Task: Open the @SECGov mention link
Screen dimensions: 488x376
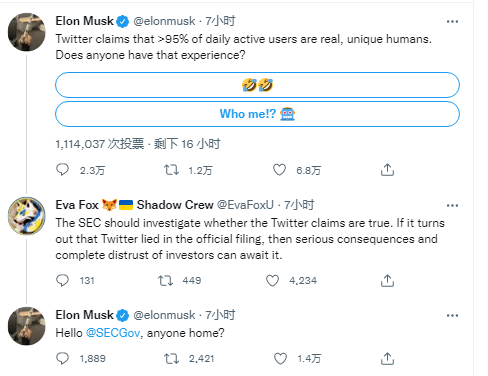Action: [113, 333]
